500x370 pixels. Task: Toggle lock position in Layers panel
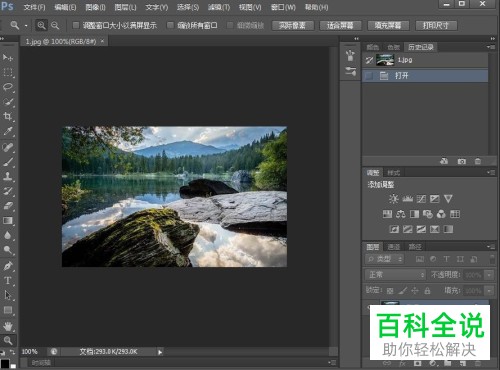point(415,291)
